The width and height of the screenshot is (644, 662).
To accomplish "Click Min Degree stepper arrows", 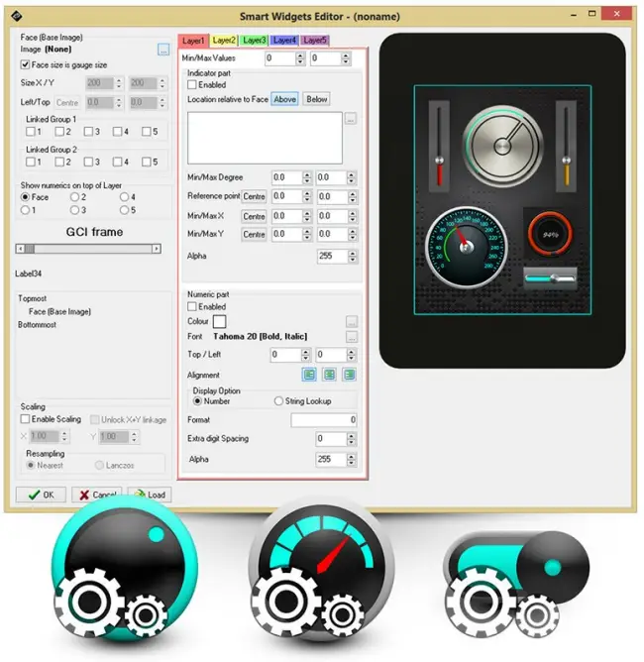I will click(307, 177).
